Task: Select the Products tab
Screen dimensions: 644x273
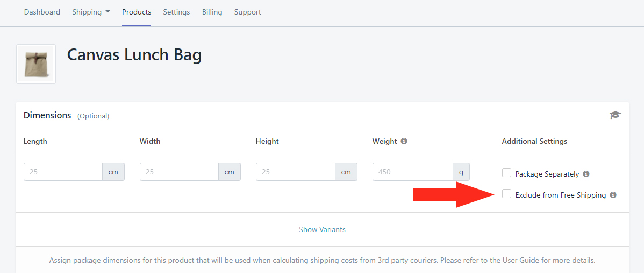Action: click(137, 12)
